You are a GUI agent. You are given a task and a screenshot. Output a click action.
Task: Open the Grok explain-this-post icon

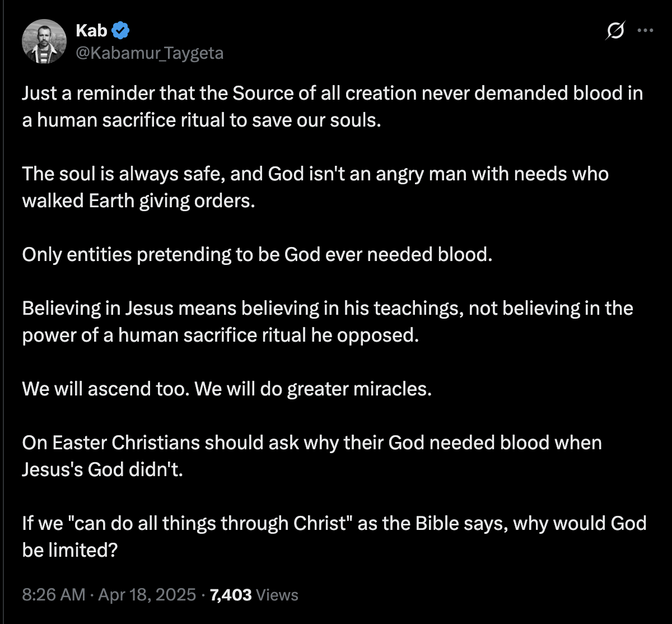click(x=615, y=32)
